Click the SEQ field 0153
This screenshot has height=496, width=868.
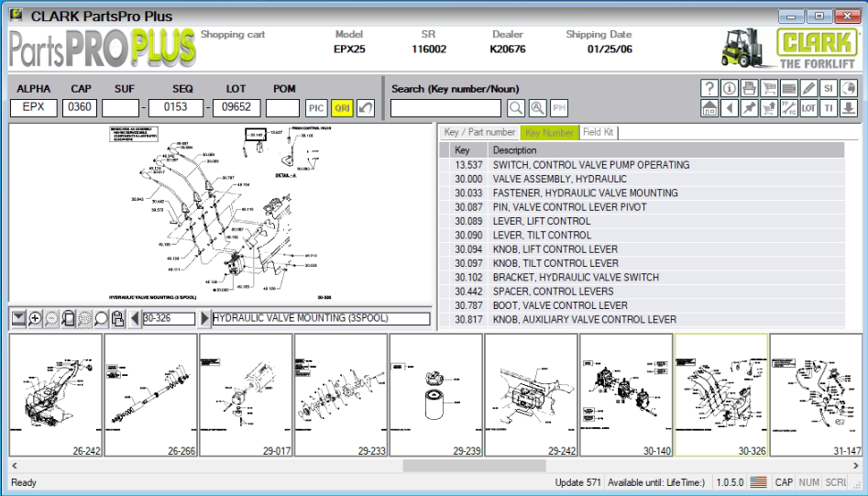click(x=175, y=107)
